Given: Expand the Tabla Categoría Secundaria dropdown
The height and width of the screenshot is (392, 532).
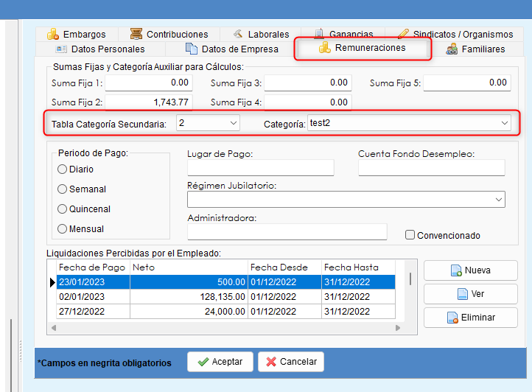Looking at the screenshot, I should coord(233,123).
